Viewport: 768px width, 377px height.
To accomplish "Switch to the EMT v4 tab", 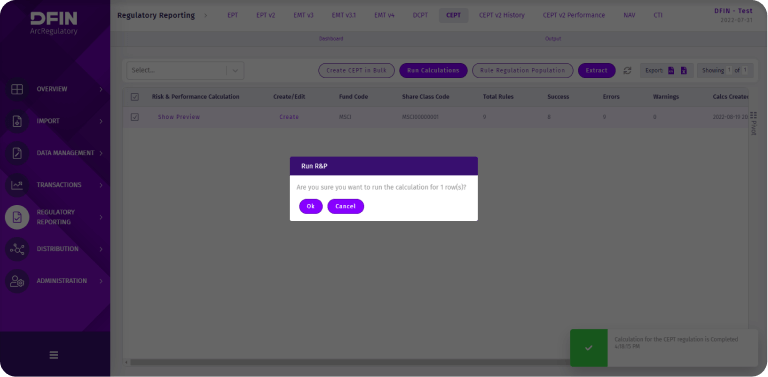I will [x=384, y=16].
